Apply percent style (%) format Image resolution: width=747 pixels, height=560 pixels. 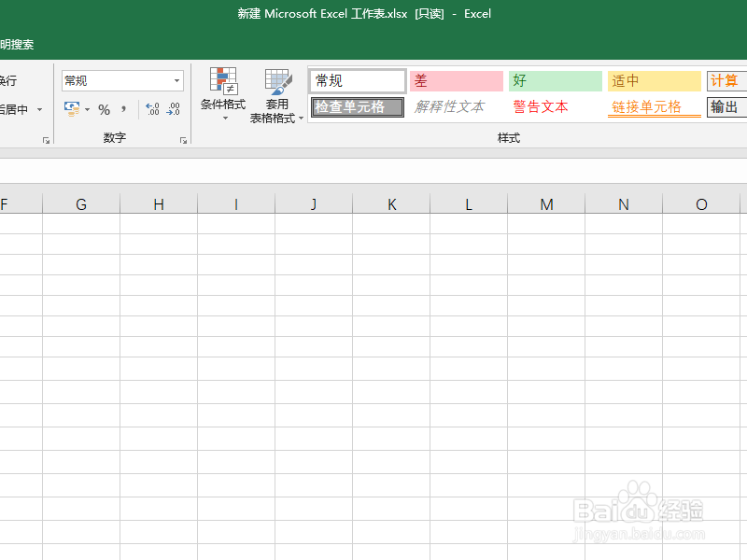[x=104, y=110]
